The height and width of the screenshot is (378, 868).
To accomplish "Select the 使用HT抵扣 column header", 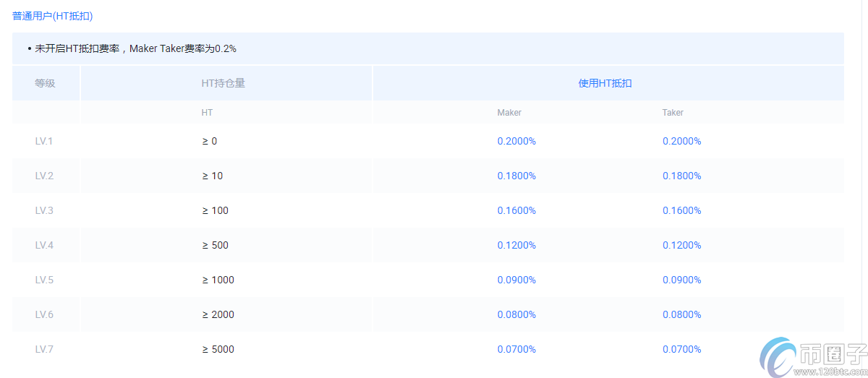I will 605,83.
